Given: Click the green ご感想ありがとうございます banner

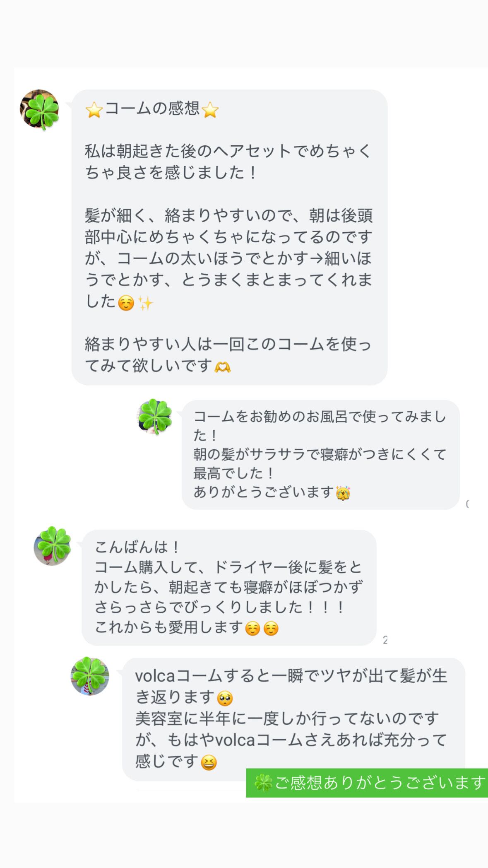Looking at the screenshot, I should 368,783.
